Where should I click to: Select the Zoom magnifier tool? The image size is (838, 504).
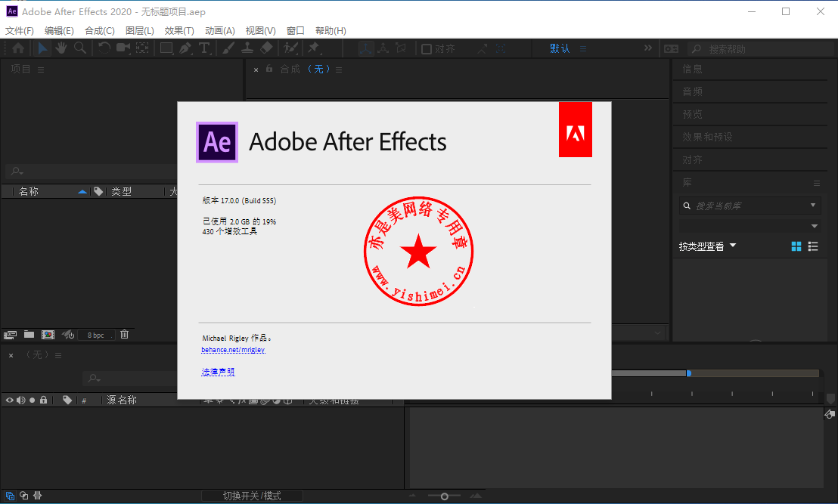80,48
